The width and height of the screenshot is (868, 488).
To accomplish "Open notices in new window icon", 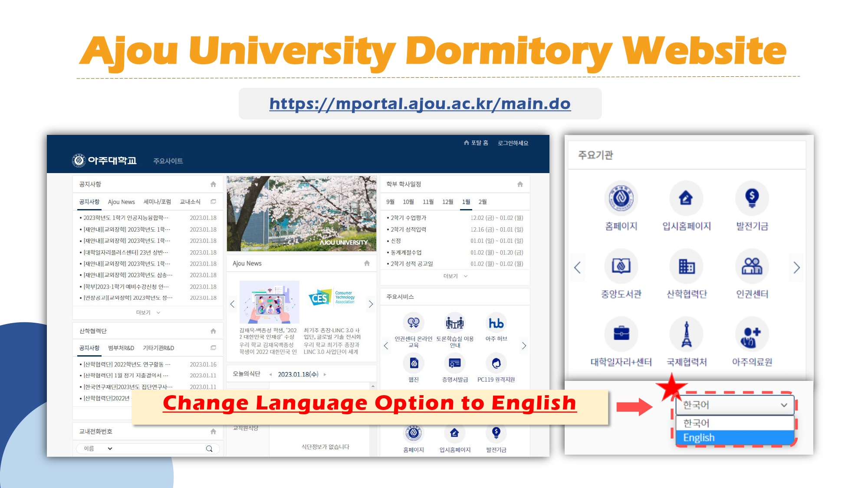I will point(213,202).
